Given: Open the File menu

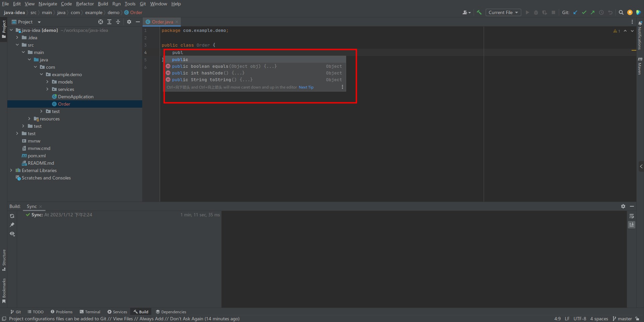Looking at the screenshot, I should click(5, 4).
